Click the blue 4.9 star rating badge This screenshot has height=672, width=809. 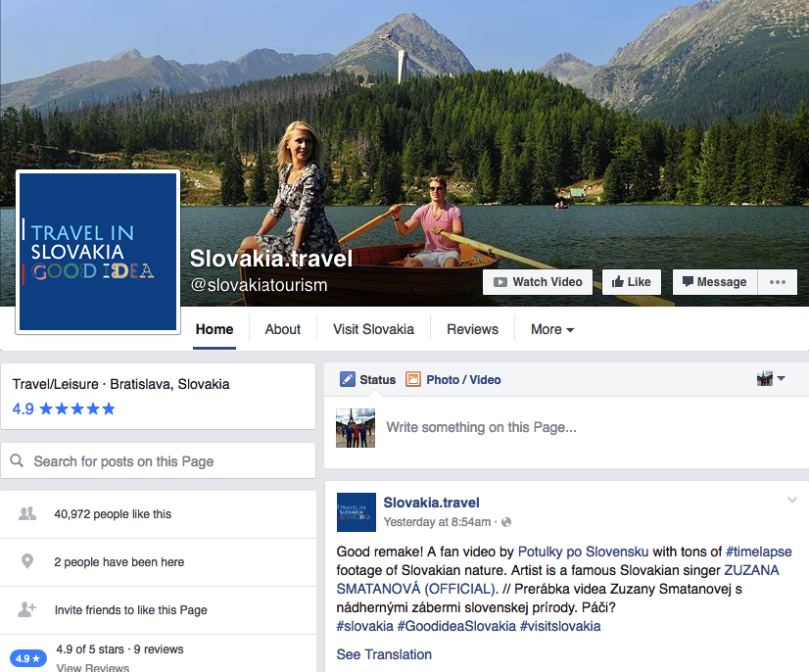click(x=27, y=658)
